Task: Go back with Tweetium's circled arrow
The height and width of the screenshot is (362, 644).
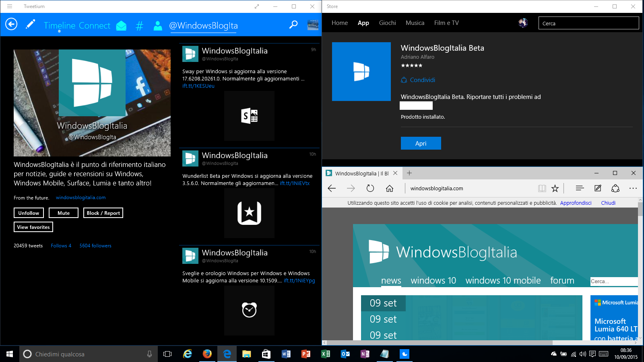Action: tap(11, 25)
